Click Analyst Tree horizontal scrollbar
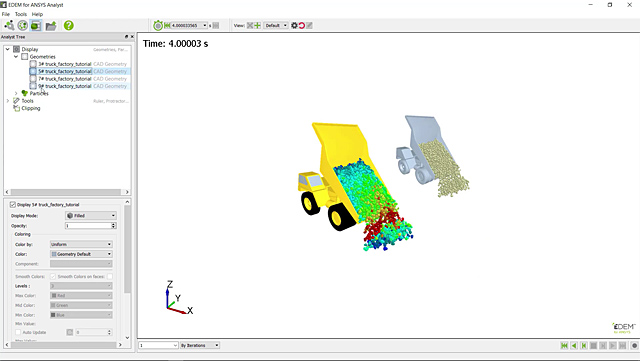This screenshot has height=361, width=640. tap(67, 192)
